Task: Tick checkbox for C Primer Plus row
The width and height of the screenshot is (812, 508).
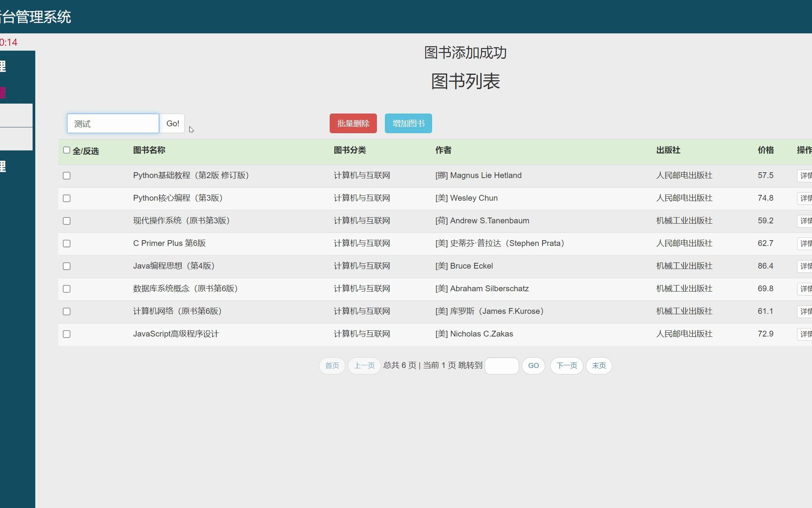Action: coord(67,244)
